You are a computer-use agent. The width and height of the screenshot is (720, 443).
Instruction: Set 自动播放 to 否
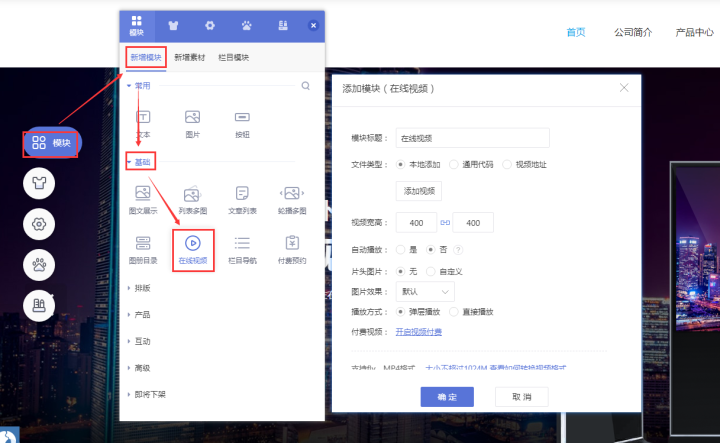click(430, 250)
